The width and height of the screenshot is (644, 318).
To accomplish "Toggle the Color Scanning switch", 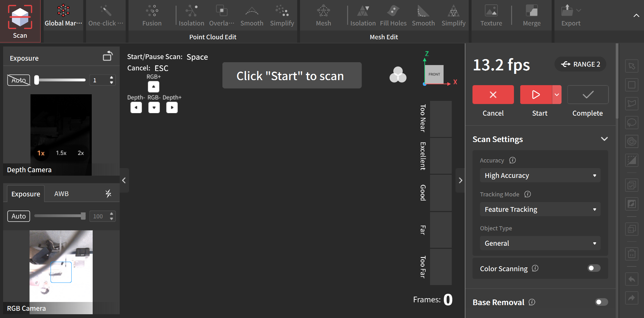I will (594, 268).
